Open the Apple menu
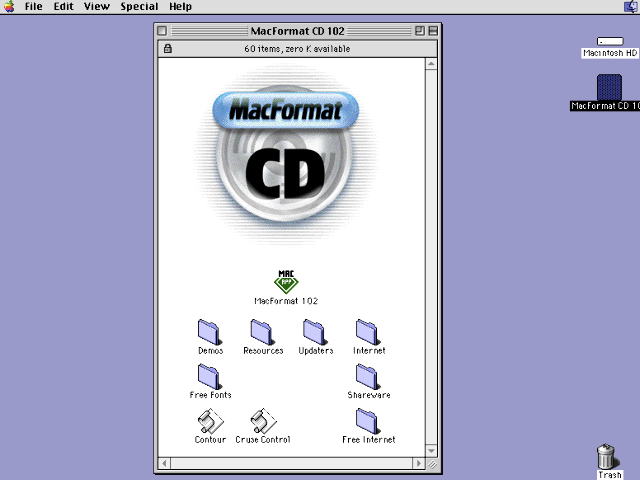 click(x=9, y=7)
